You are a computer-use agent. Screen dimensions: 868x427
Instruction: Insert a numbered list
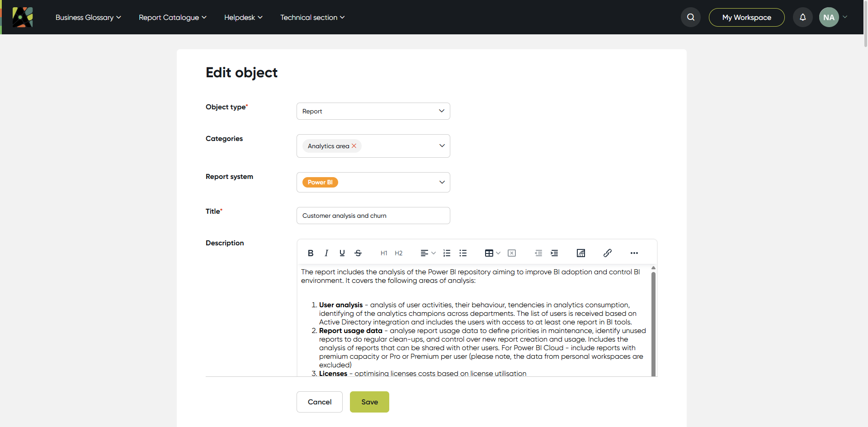[447, 253]
